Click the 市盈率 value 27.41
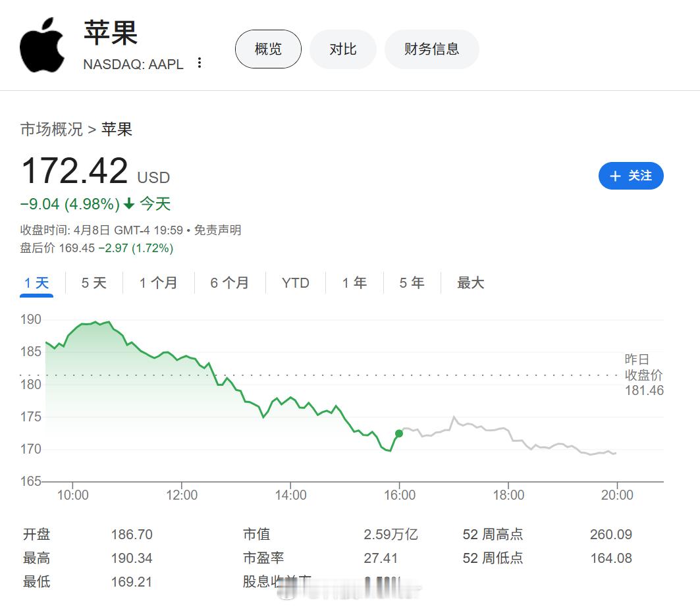Screen dimensions: 700x607 [381, 558]
